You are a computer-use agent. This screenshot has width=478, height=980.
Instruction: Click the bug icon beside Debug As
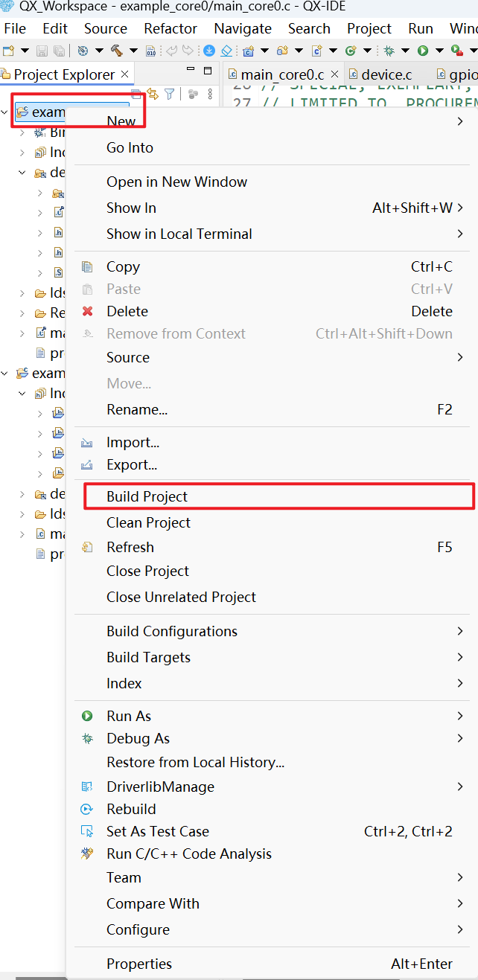click(x=88, y=738)
